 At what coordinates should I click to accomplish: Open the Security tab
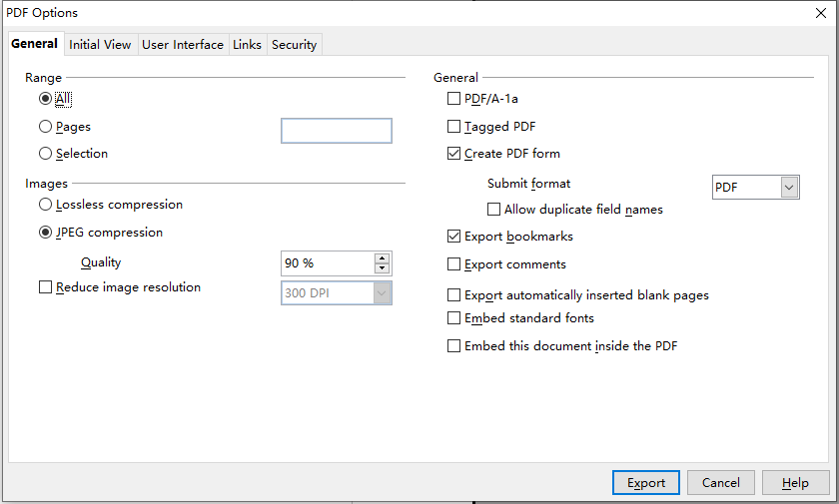(x=294, y=45)
